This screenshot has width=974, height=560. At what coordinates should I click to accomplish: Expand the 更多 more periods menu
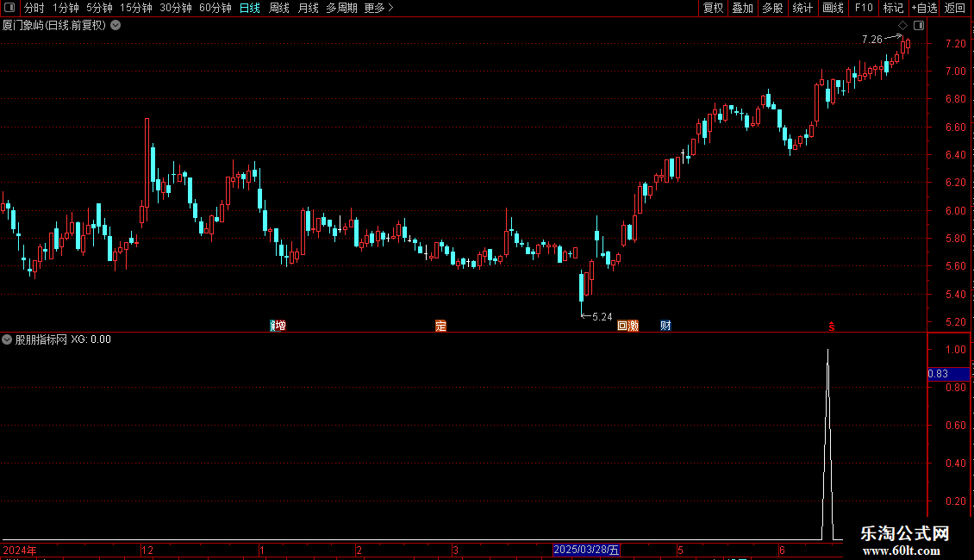tap(378, 8)
